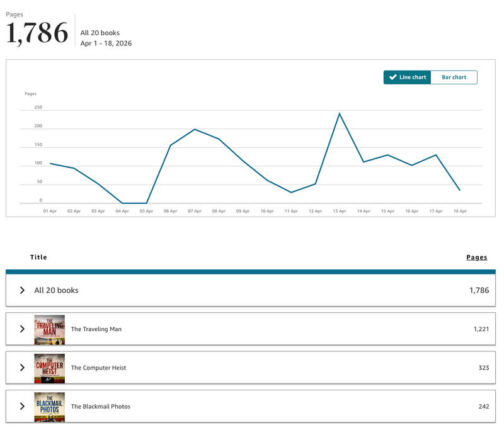This screenshot has width=504, height=425.
Task: Switch to the Line chart view
Action: 407,77
